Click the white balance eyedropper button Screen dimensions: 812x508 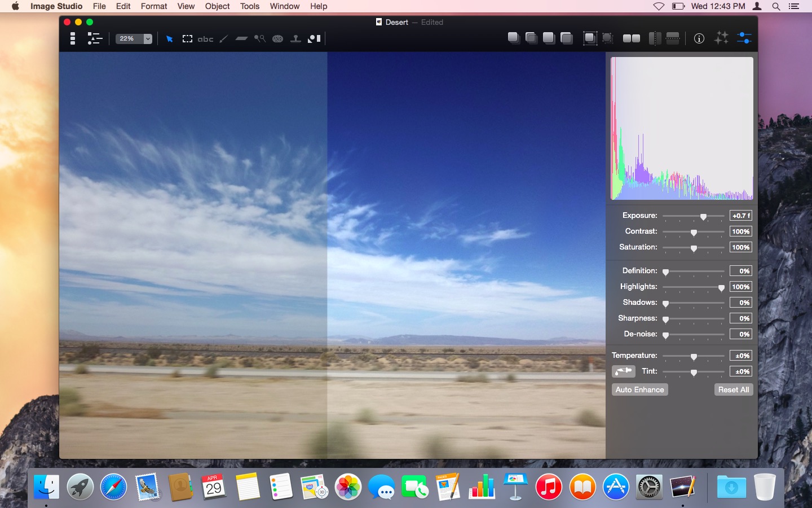tap(623, 371)
